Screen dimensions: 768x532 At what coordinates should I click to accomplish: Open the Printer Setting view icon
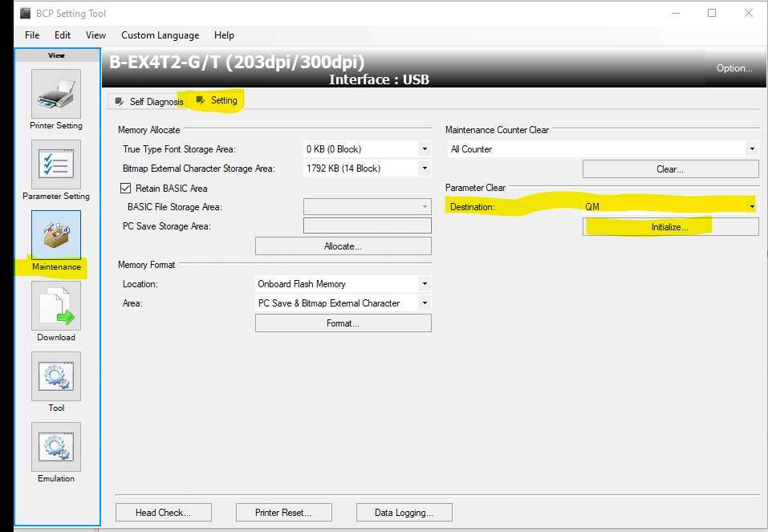pos(56,94)
